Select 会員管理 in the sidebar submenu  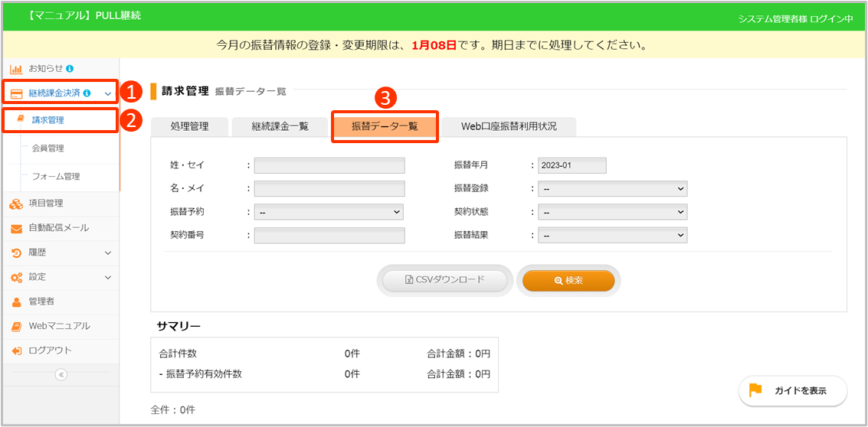tap(48, 148)
